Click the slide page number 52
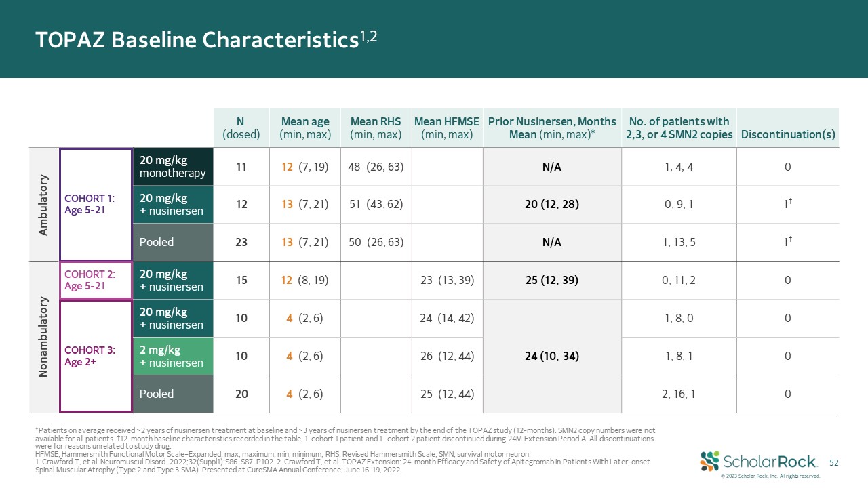The width and height of the screenshot is (868, 488). pyautogui.click(x=835, y=462)
